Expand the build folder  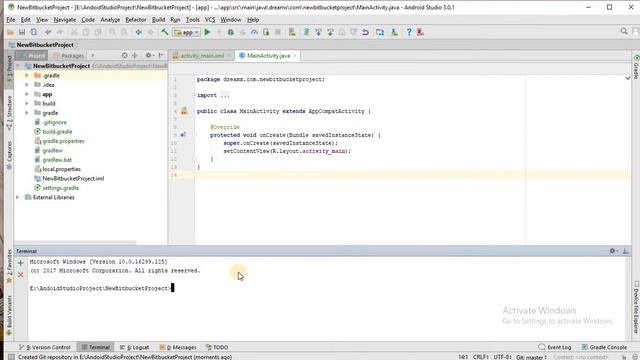[x=27, y=104]
